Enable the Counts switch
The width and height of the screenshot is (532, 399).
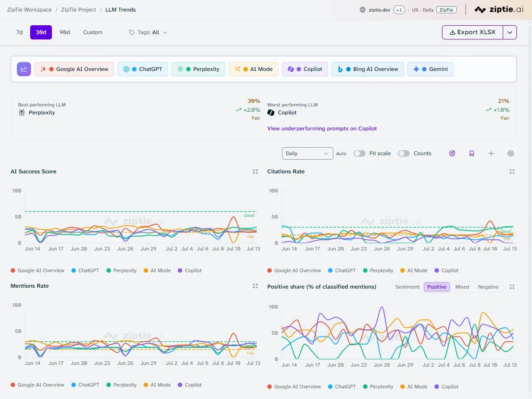404,153
